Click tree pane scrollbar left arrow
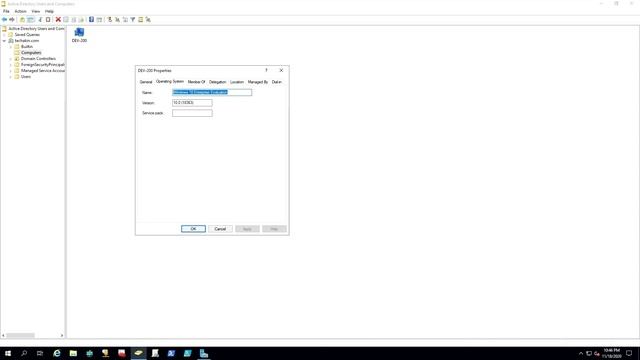The width and height of the screenshot is (640, 360). (3, 336)
